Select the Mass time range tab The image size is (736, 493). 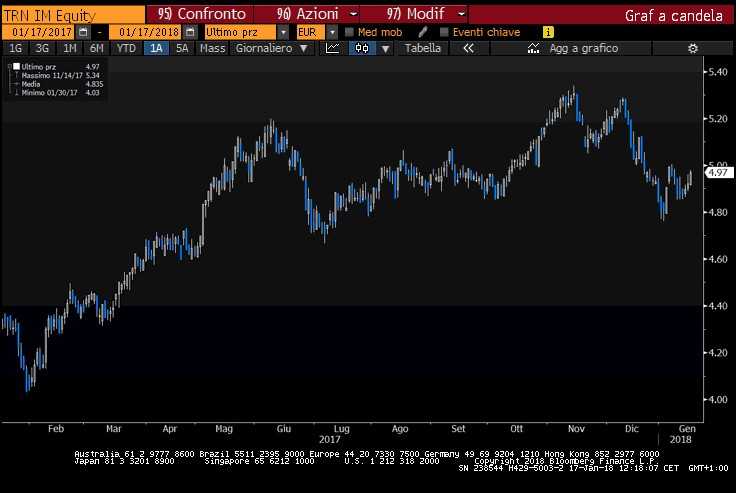[x=212, y=48]
